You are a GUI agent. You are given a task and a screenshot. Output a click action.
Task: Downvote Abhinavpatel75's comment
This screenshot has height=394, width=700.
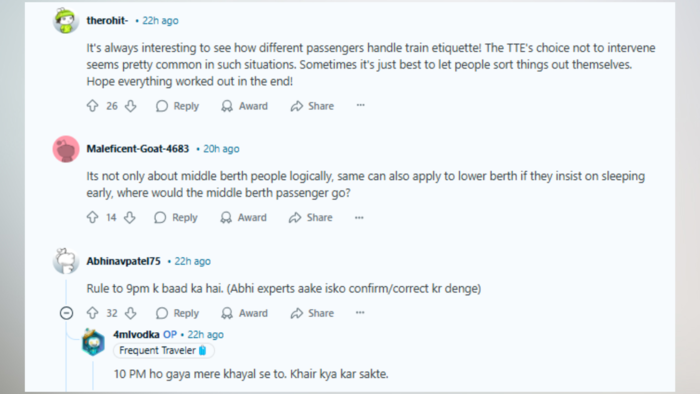pos(130,313)
